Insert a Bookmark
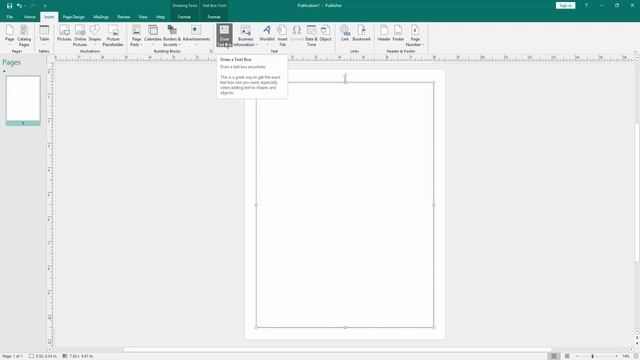This screenshot has width=640, height=360. (361, 33)
